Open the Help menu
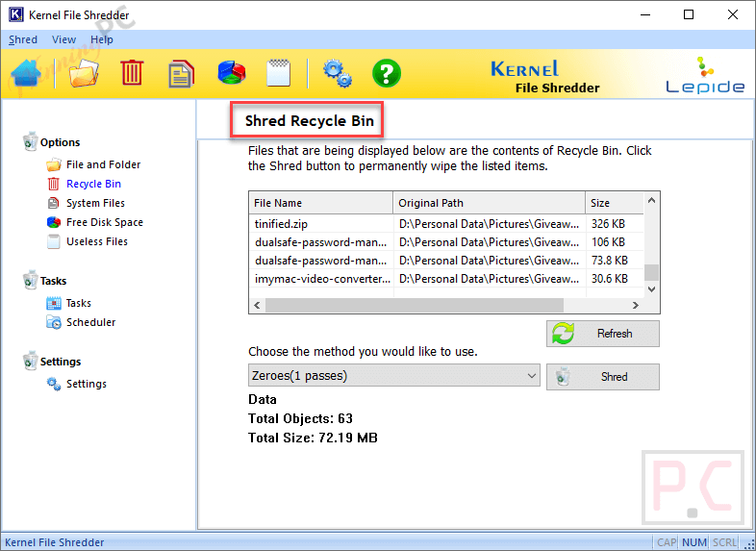 [102, 39]
